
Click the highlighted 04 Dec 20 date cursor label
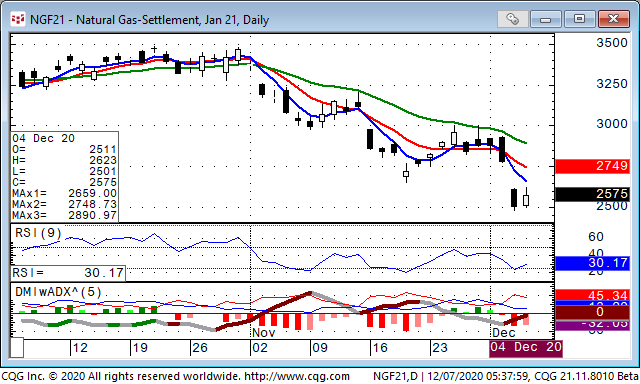[526, 348]
